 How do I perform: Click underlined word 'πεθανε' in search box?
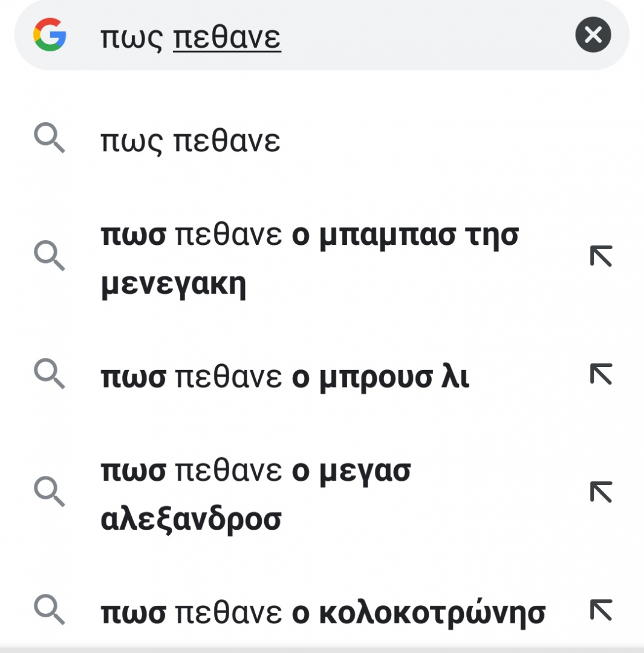point(227,39)
